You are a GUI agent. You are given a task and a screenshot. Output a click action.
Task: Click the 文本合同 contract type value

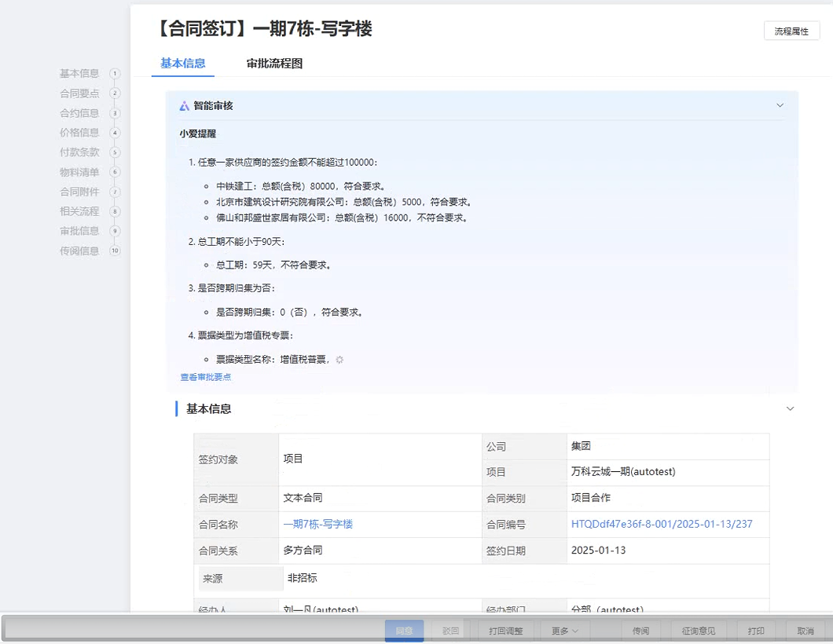click(303, 498)
